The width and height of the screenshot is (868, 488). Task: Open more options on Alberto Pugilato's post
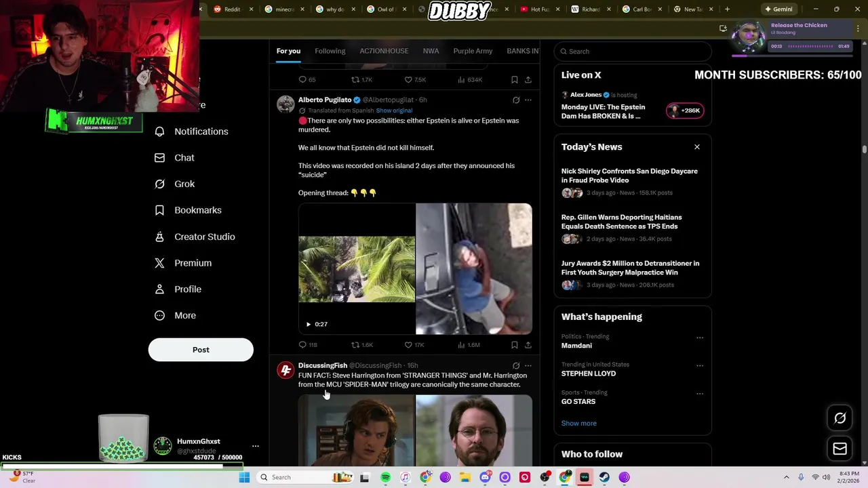coord(528,100)
